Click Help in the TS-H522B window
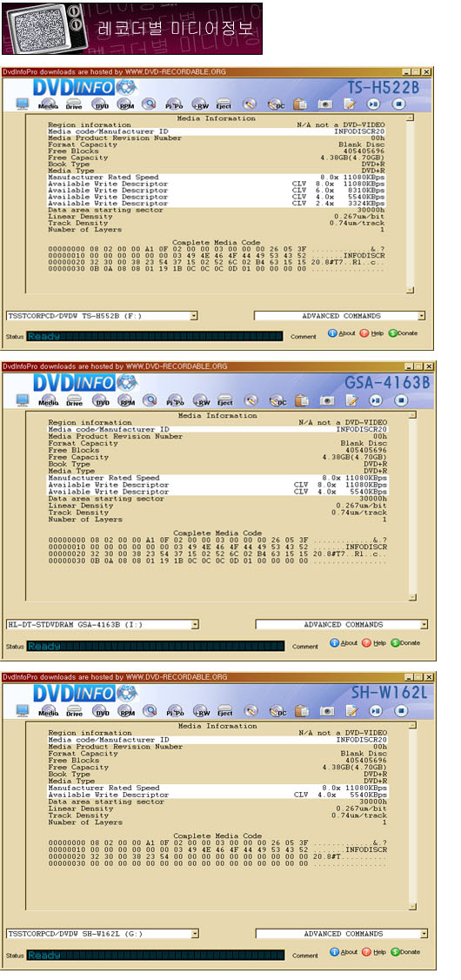This screenshot has width=461, height=980. 371,333
